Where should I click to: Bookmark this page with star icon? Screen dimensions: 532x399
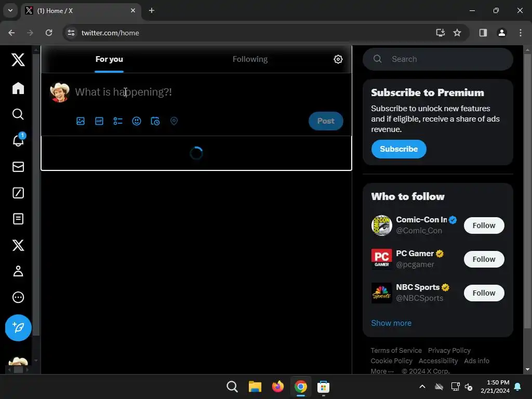click(457, 33)
